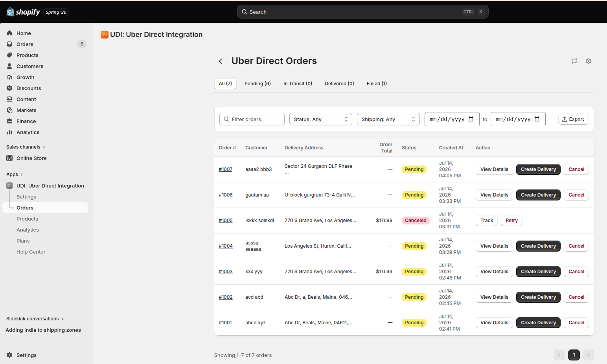Screen dimensions: 607x364
Task: Switch to the Delivered (0) tab
Action: pyautogui.click(x=339, y=83)
